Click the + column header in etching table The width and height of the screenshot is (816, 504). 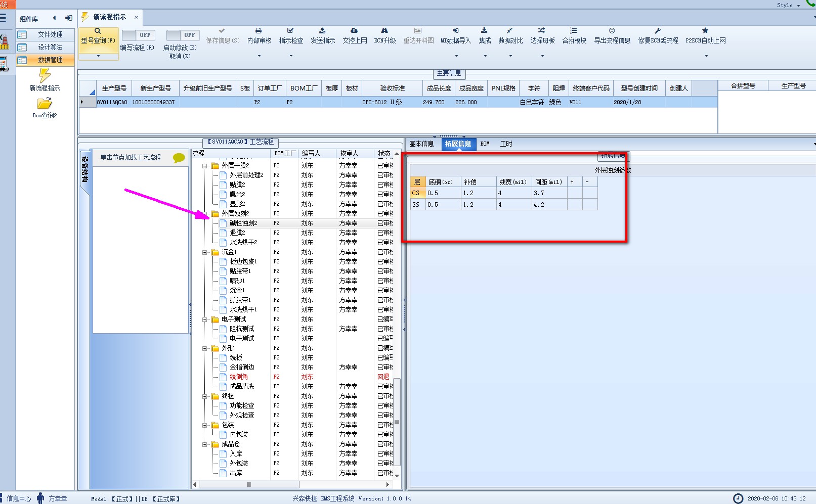click(575, 181)
